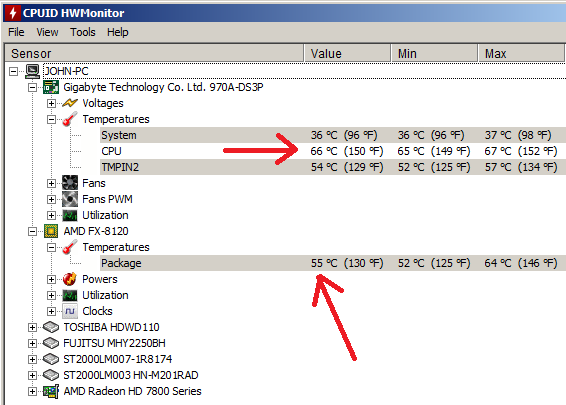Click the motherboard Temperatures thermometer icon

tap(70, 119)
